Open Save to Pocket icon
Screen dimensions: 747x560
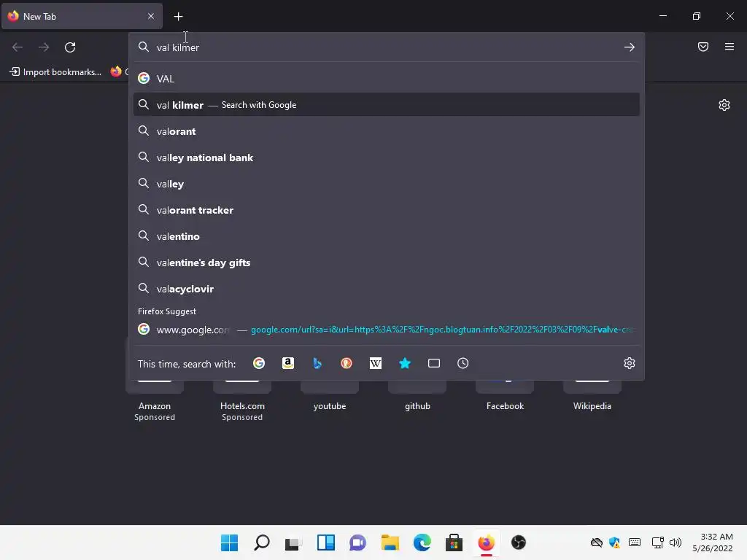(x=703, y=47)
